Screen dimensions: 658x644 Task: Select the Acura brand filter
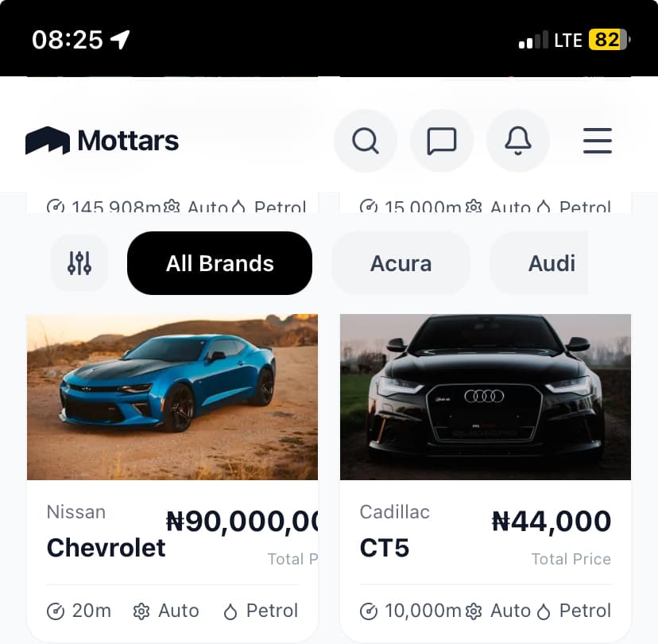point(401,263)
